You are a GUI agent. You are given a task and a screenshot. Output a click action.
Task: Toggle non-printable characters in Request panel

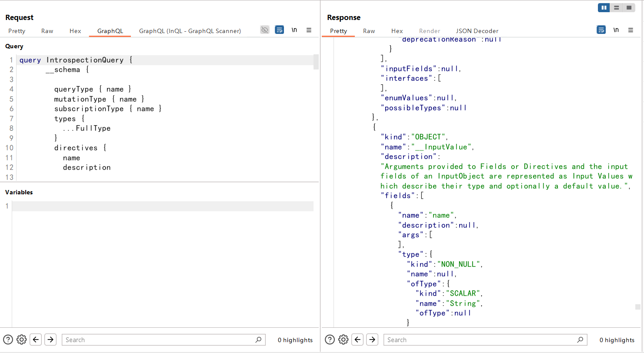tap(294, 30)
